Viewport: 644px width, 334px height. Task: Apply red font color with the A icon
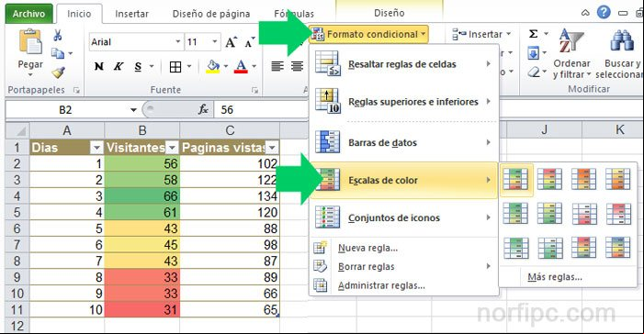point(241,66)
